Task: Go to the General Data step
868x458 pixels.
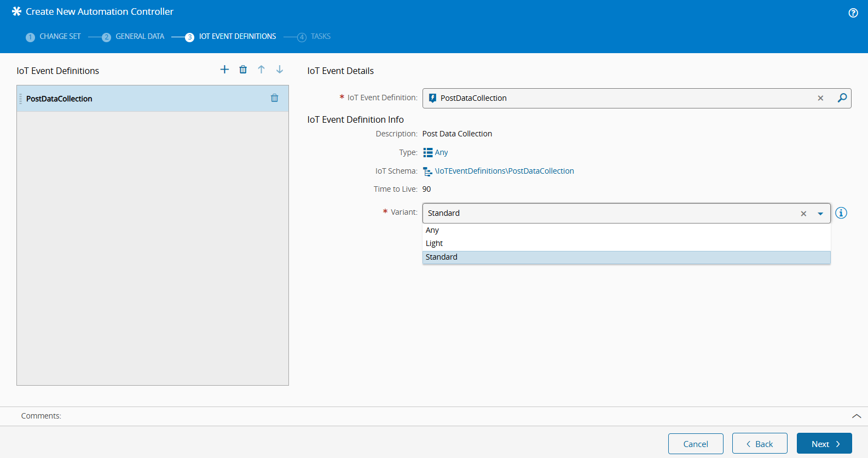Action: (140, 37)
